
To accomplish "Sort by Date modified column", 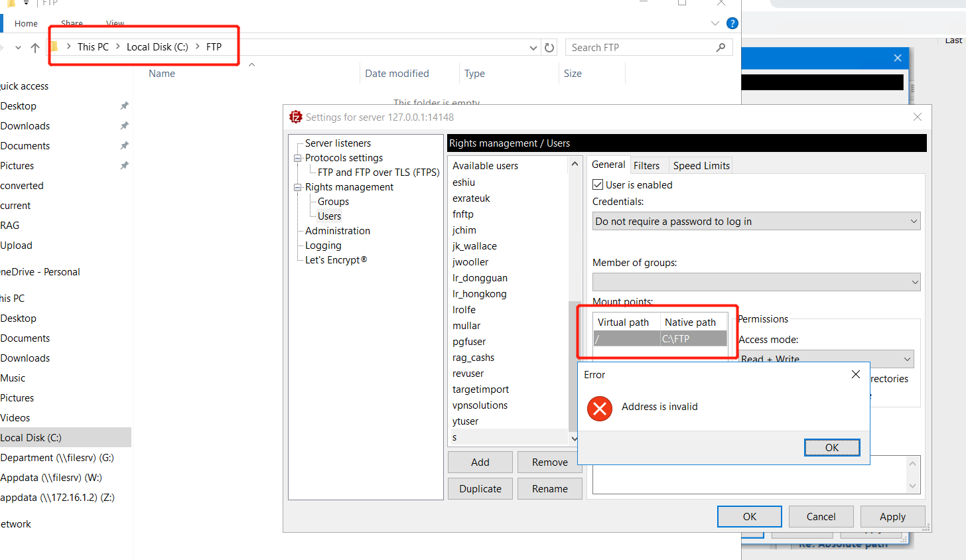I will pyautogui.click(x=397, y=74).
